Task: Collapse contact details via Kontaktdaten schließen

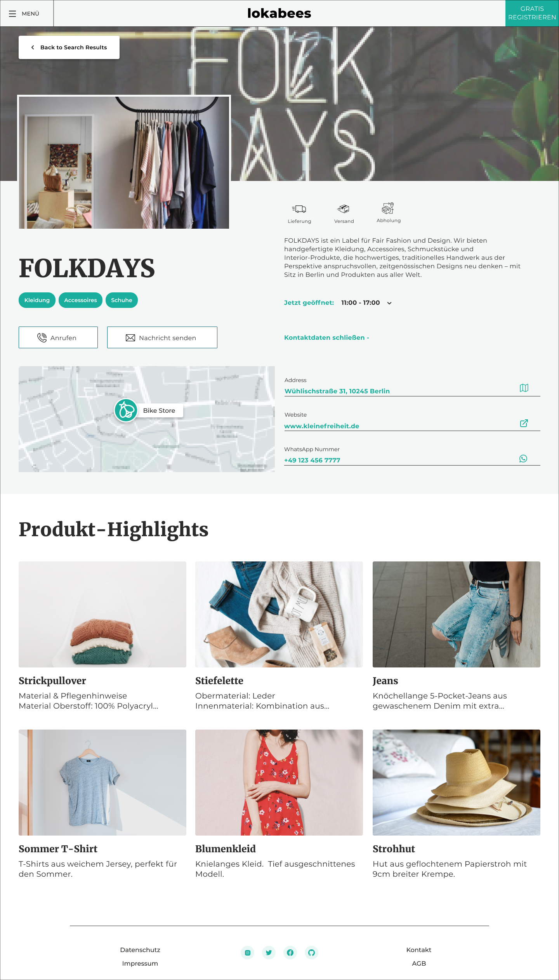Action: [326, 337]
